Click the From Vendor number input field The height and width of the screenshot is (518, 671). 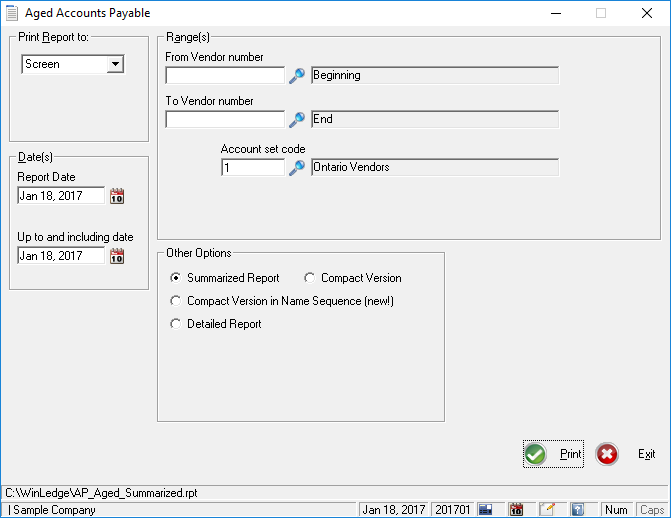pos(225,75)
